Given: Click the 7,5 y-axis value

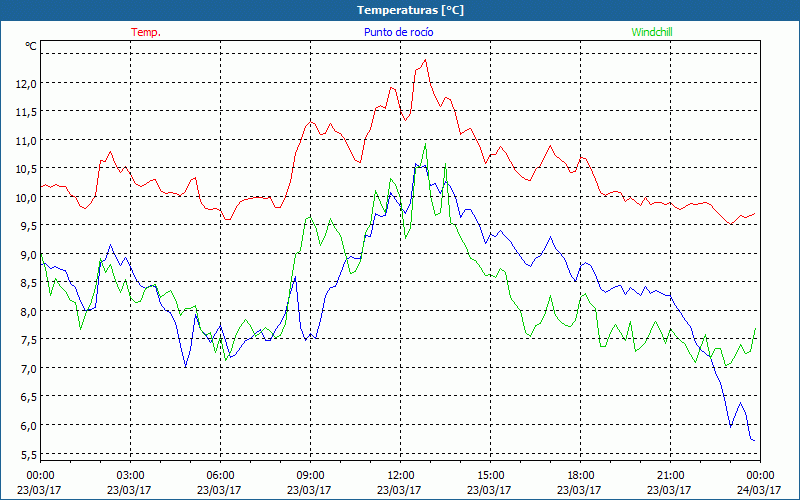Looking at the screenshot, I should click(28, 340).
